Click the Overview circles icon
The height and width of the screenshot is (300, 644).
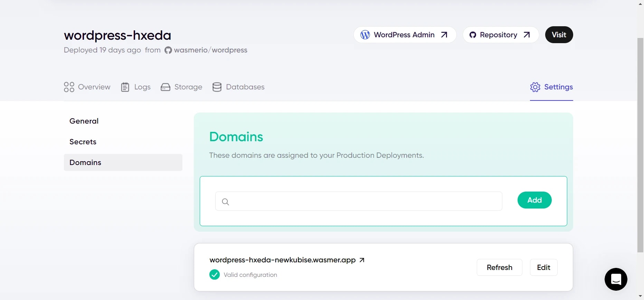coord(69,87)
